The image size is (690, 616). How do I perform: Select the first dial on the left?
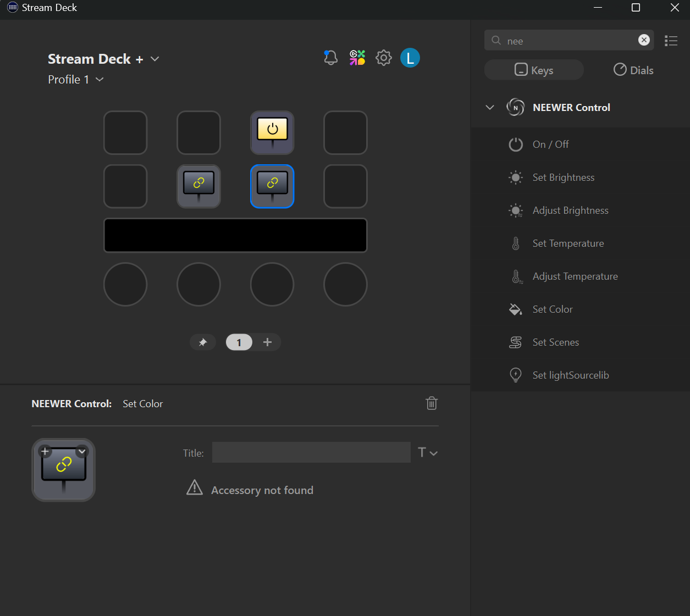(x=125, y=284)
